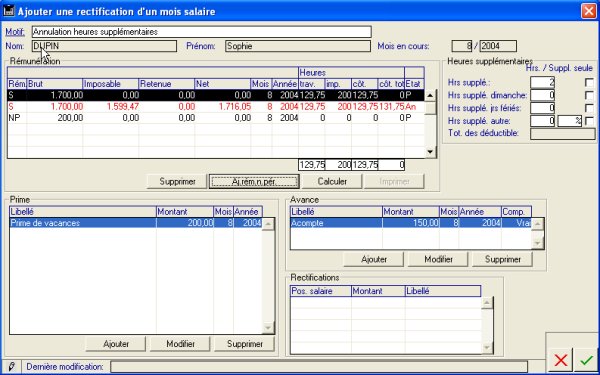Image resolution: width=600 pixels, height=375 pixels.
Task: Click the Prénom field showing Sophie
Action: pyautogui.click(x=298, y=46)
